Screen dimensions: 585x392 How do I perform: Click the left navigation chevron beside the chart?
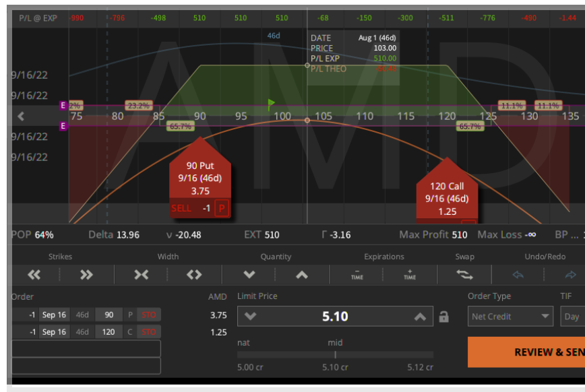tap(20, 116)
